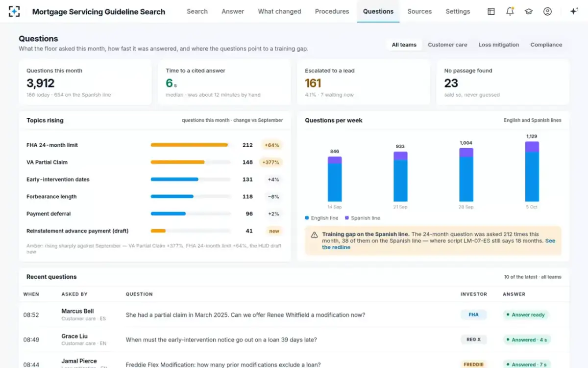The image size is (588, 368).
Task: Click the Mortgage Servicing Guideline Search title
Action: 98,11
